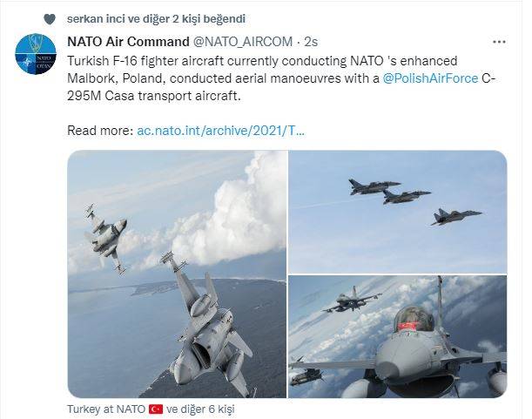The height and width of the screenshot is (419, 532).
Task: Open the three-dot tweet options menu
Action: [499, 42]
